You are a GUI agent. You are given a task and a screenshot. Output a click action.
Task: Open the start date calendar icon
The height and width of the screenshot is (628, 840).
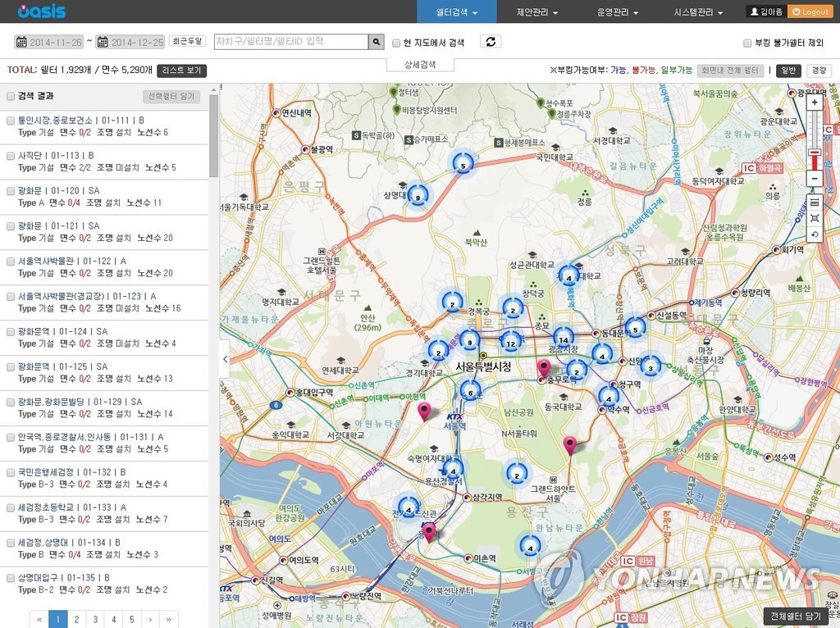point(21,42)
